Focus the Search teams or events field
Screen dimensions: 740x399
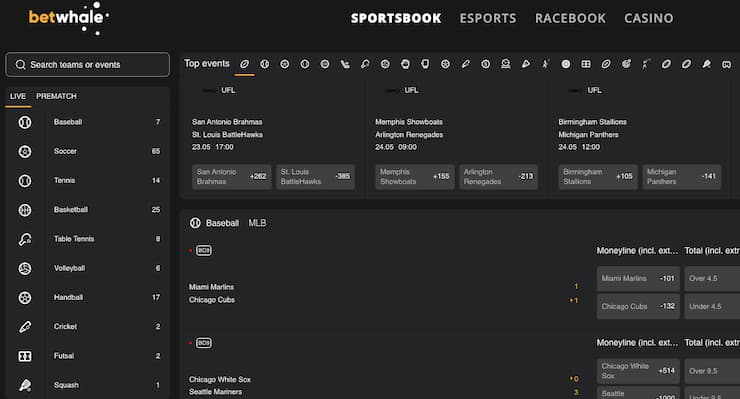coord(87,65)
